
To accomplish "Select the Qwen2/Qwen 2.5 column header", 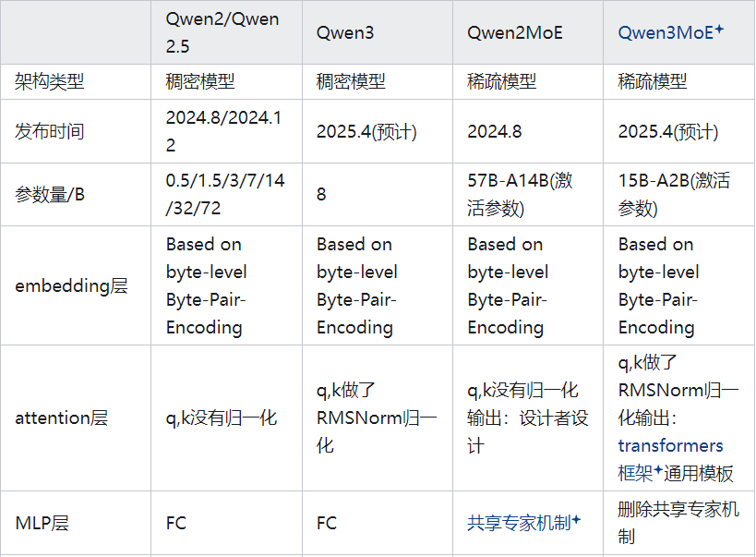I will pos(226,32).
